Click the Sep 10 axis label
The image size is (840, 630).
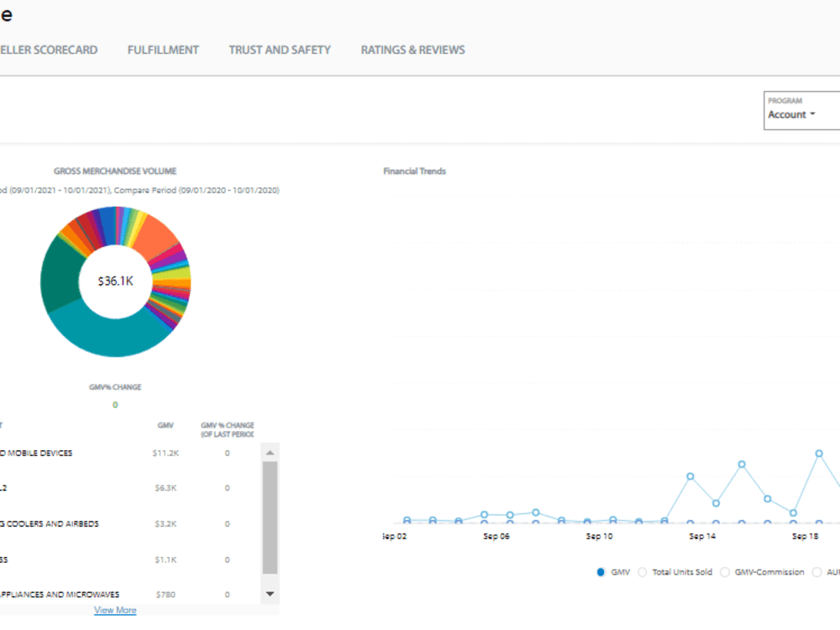pyautogui.click(x=599, y=536)
